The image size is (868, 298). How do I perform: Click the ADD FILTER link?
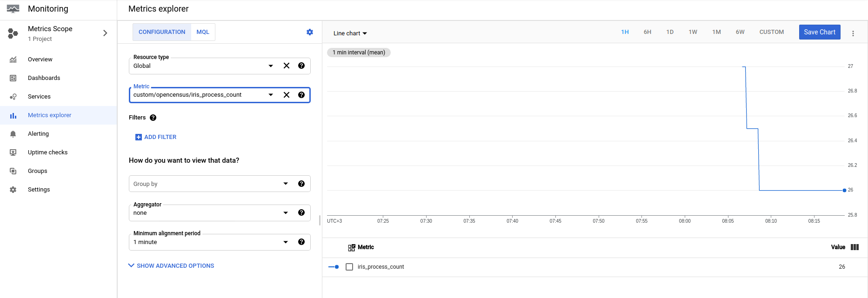pyautogui.click(x=156, y=137)
